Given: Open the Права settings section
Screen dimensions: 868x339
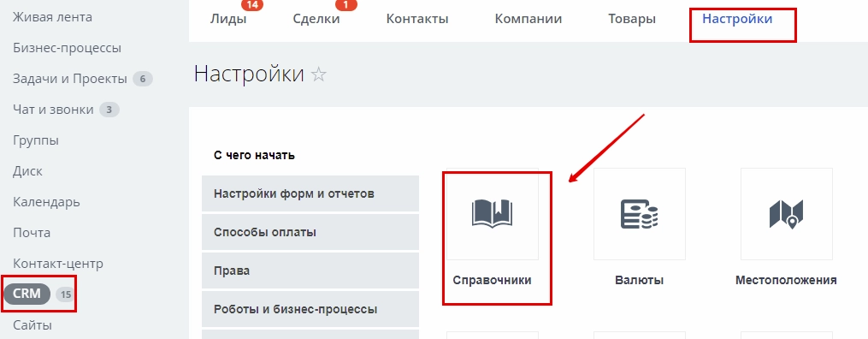Looking at the screenshot, I should tap(310, 271).
